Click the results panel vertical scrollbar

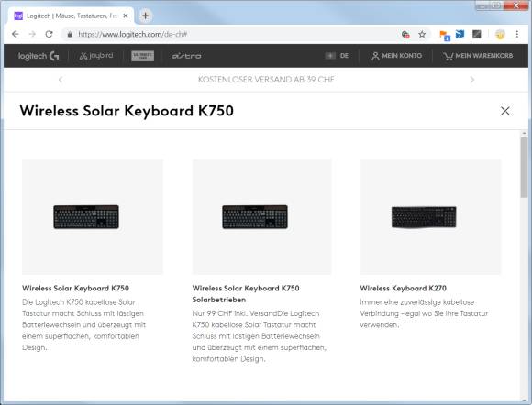524,265
